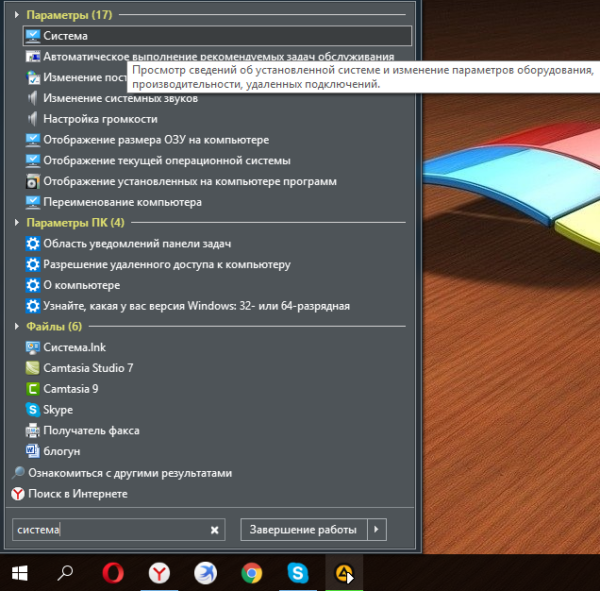Click the magnifier beside Ознакомиться с другими результатами
Image resolution: width=600 pixels, height=591 pixels.
(x=18, y=473)
